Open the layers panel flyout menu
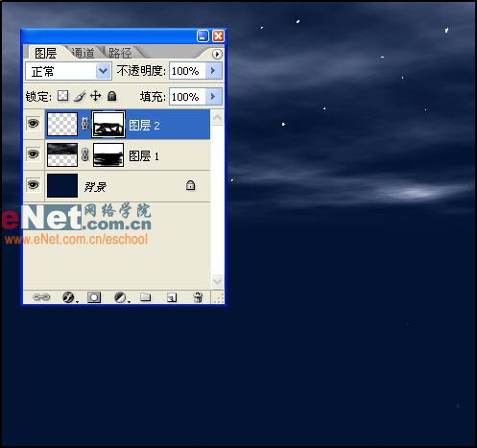This screenshot has height=448, width=477. (217, 55)
